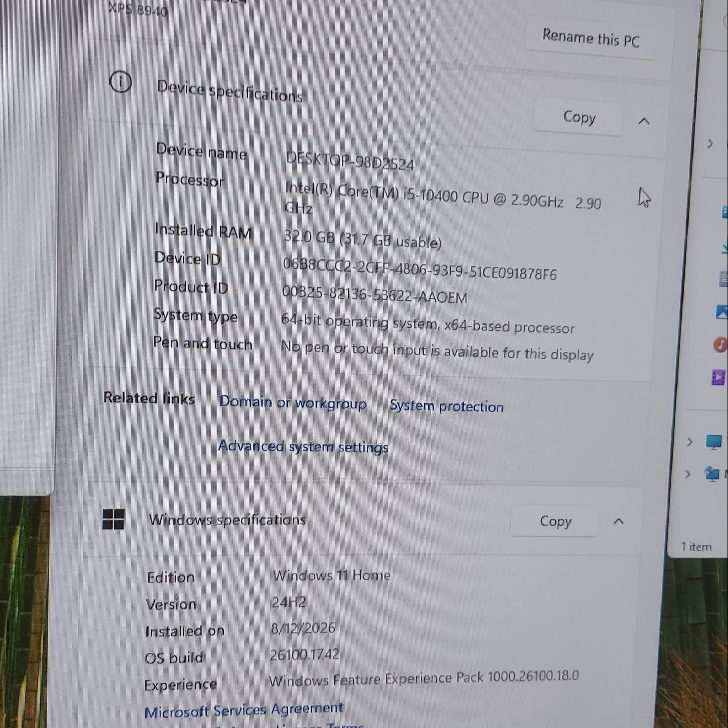Image resolution: width=728 pixels, height=728 pixels.
Task: Select the Music folder icon in File Explorer
Action: click(721, 344)
